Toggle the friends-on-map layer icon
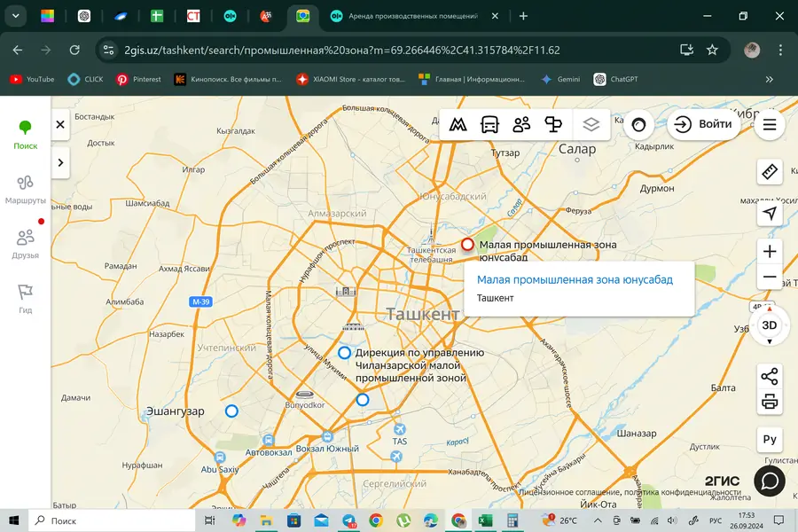The height and width of the screenshot is (532, 798). [521, 124]
